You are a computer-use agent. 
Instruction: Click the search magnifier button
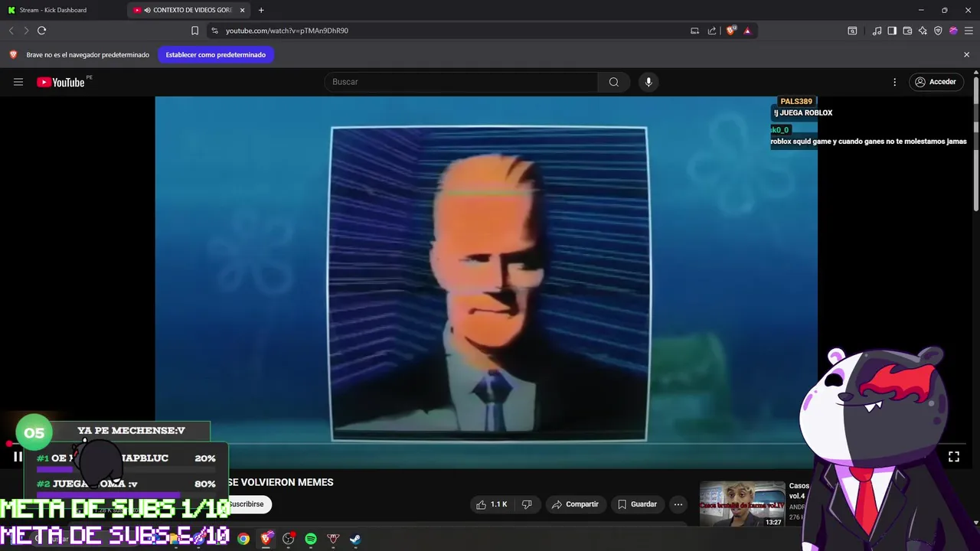tap(614, 82)
